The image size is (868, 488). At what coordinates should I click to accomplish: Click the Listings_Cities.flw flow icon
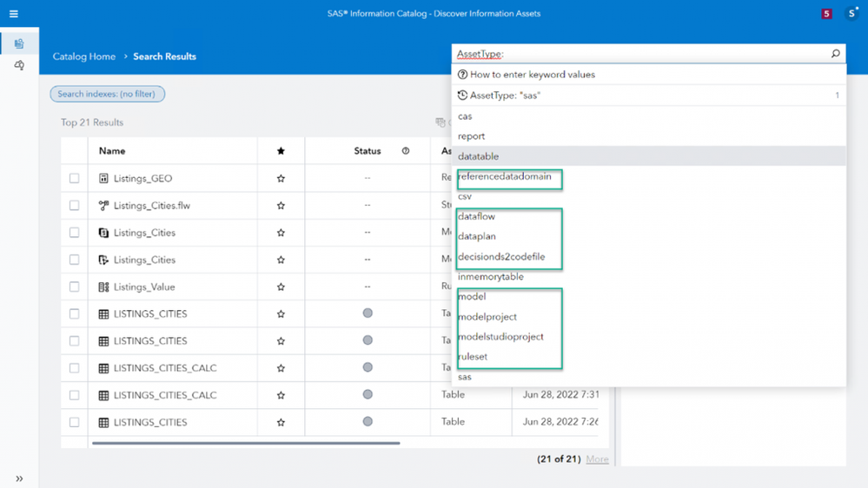[103, 205]
